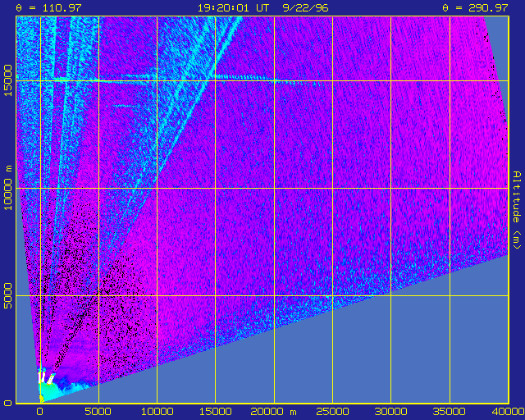Click the θ = 110.97 angle label
Screen dimensions: 525x420
(x=49, y=7)
